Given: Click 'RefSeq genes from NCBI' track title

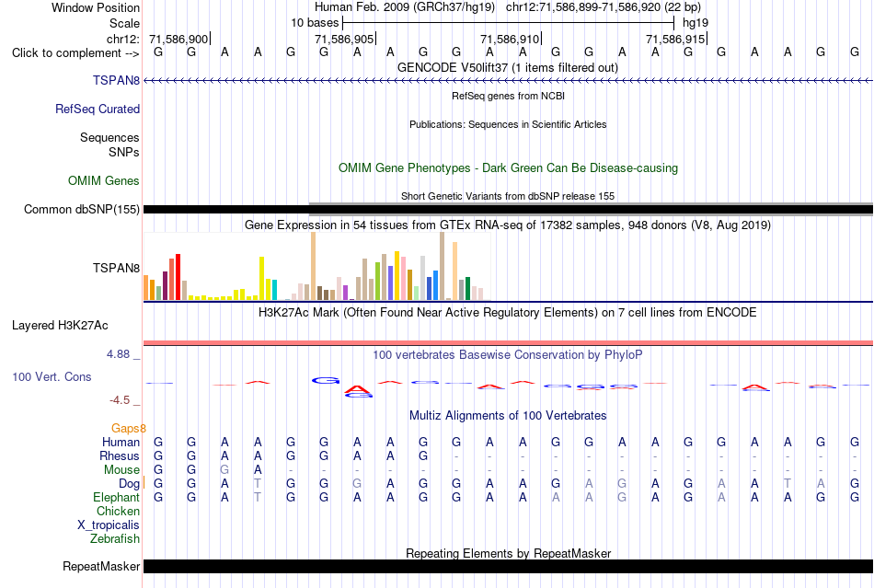Looking at the screenshot, I should pos(509,96).
